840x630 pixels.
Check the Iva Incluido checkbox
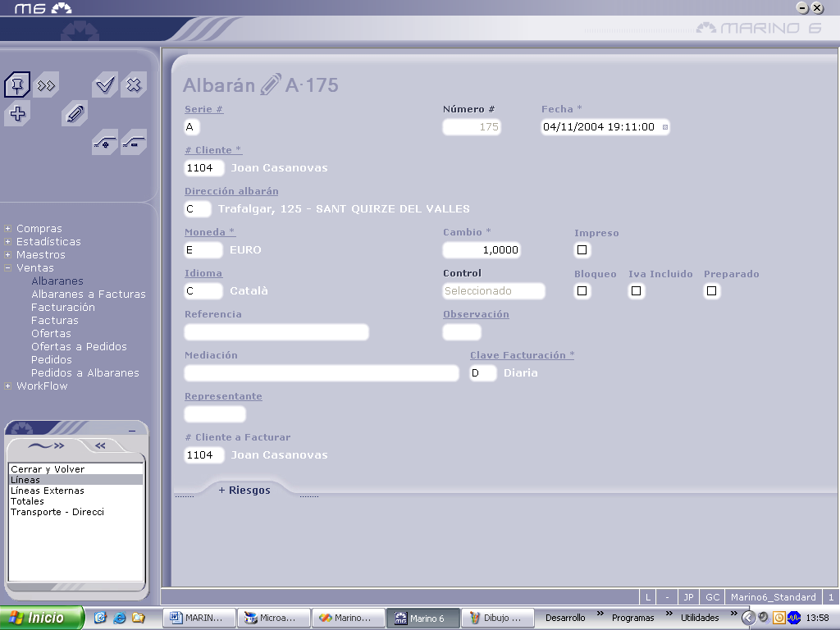pyautogui.click(x=637, y=291)
